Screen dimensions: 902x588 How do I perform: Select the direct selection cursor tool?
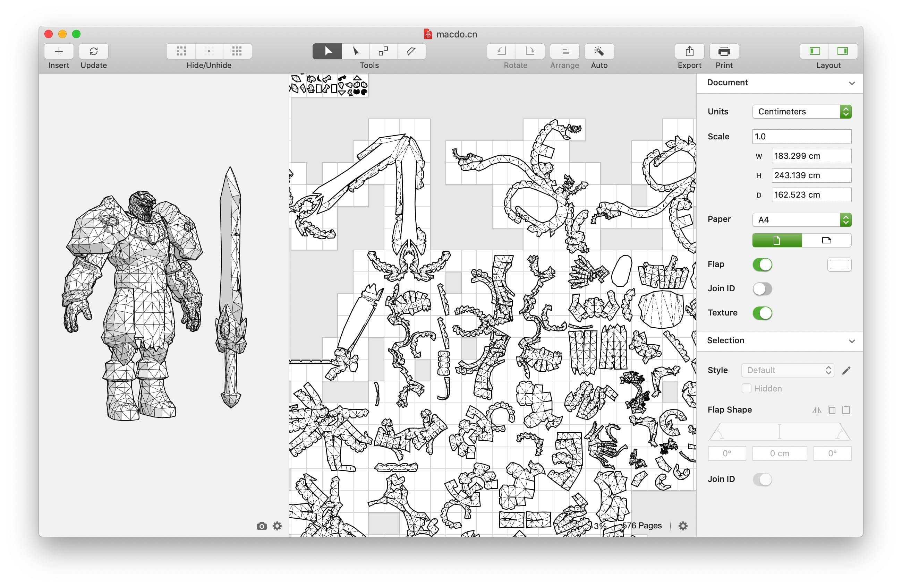click(x=355, y=51)
